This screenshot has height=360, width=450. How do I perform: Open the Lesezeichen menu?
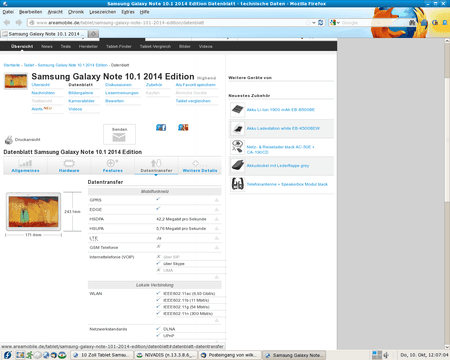point(103,12)
